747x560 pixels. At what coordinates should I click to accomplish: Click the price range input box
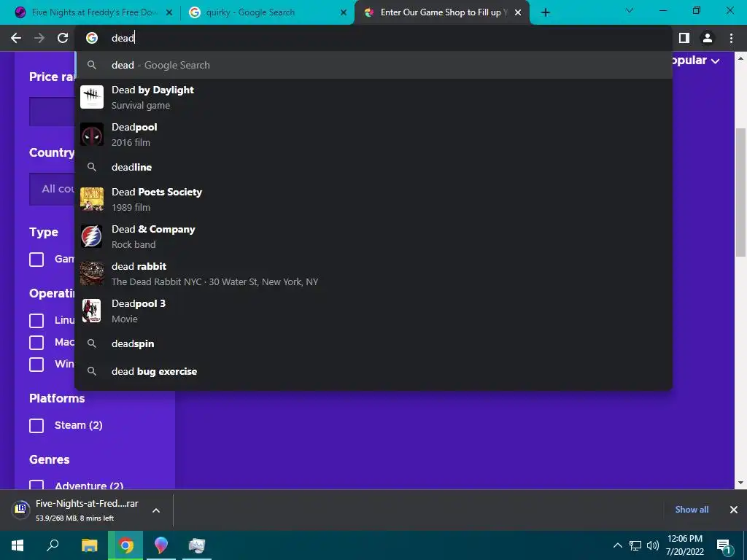53,112
